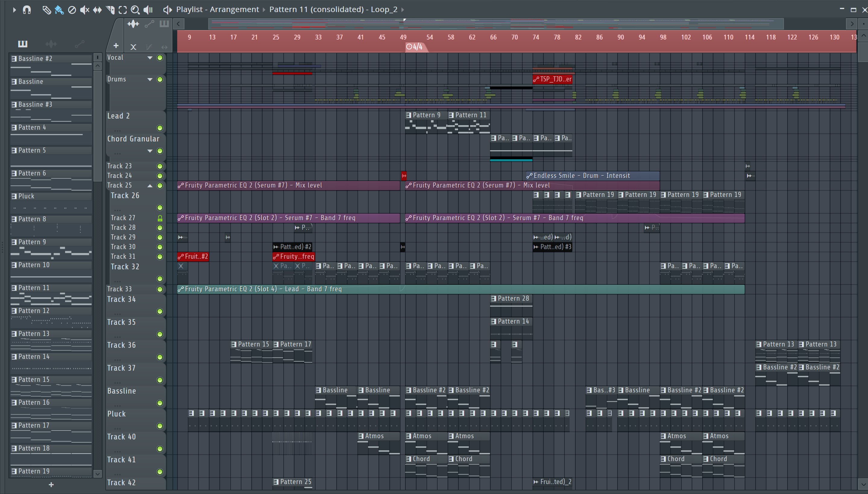Select the TSP_TJD..er audio clip

pyautogui.click(x=552, y=79)
